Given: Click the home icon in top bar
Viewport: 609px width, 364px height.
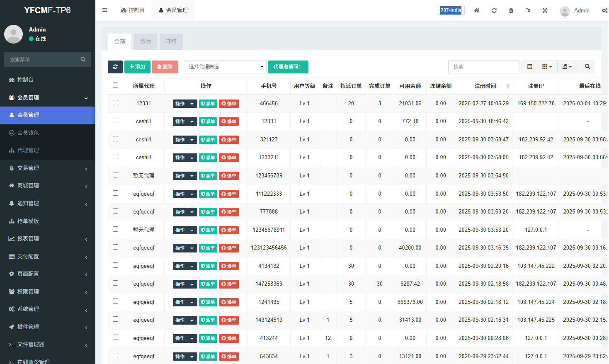Looking at the screenshot, I should (x=477, y=10).
